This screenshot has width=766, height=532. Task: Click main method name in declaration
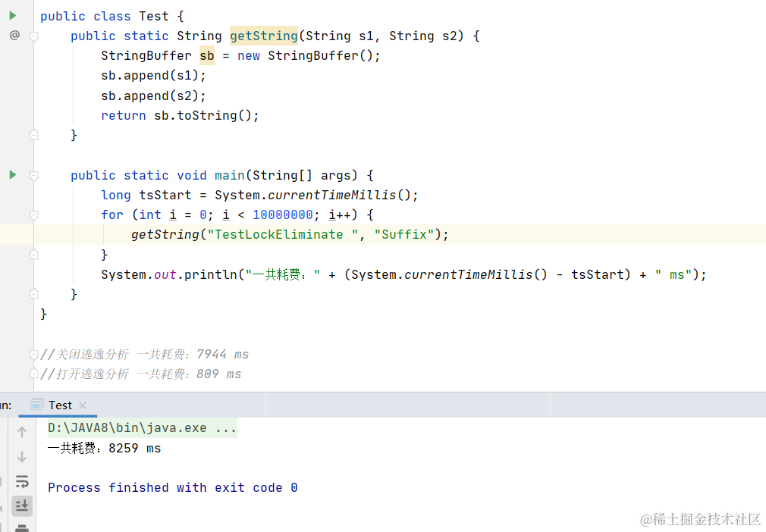pyautogui.click(x=230, y=175)
